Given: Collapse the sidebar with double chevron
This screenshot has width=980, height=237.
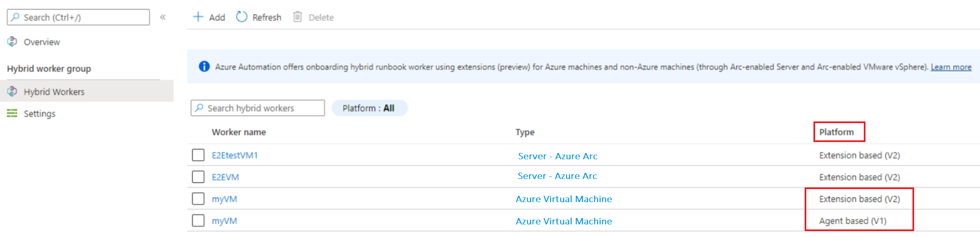Looking at the screenshot, I should coord(163,17).
